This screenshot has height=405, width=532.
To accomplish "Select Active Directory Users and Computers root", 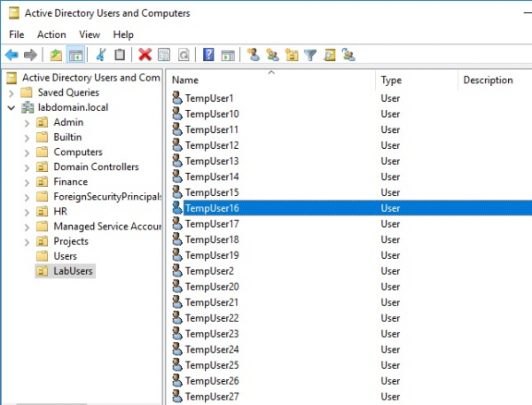I will click(x=91, y=78).
